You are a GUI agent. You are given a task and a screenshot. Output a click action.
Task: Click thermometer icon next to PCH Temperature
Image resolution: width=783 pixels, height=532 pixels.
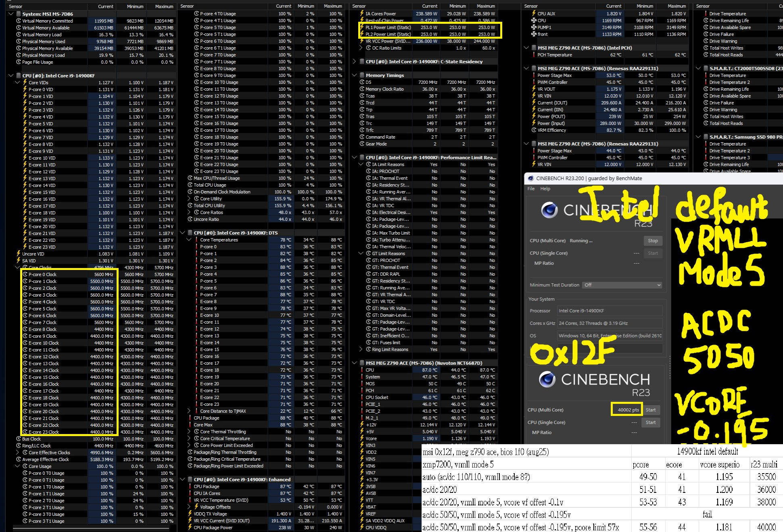[534, 55]
